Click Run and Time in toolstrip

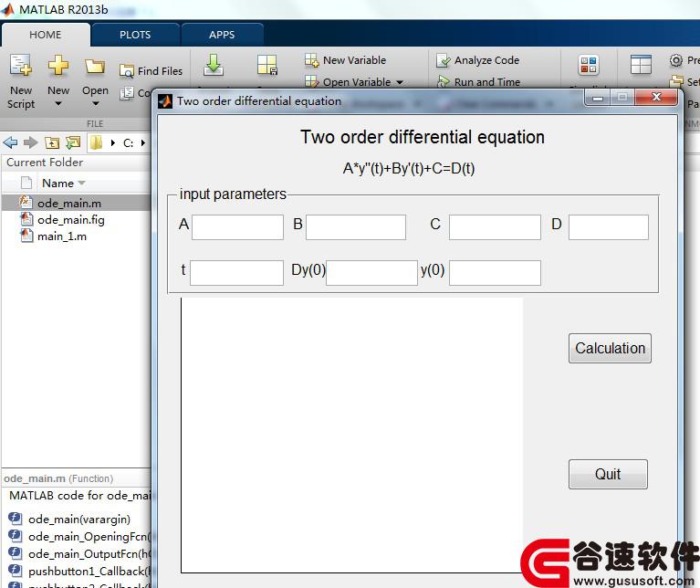coord(477,82)
